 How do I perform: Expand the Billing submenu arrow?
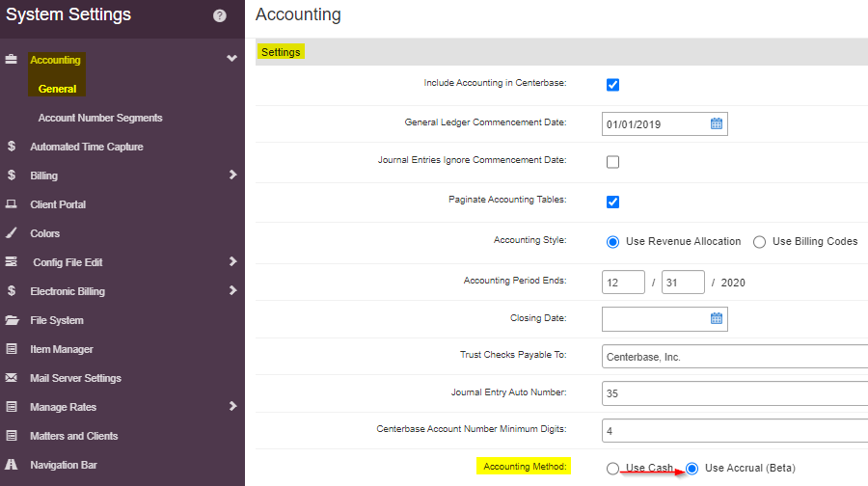coord(233,175)
